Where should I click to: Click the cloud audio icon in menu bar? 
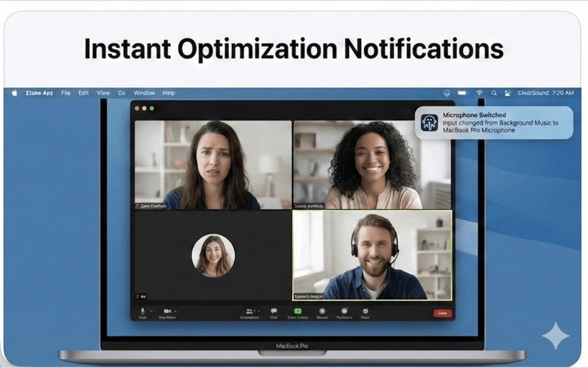pos(447,93)
